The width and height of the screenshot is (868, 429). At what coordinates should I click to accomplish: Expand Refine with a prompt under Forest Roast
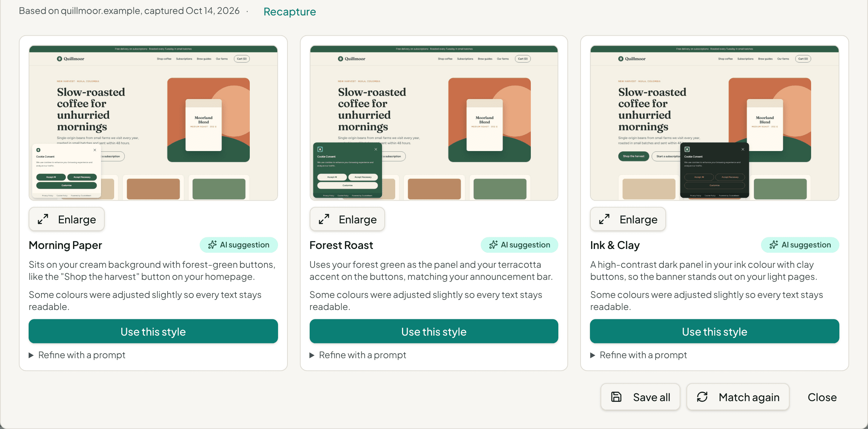coord(358,355)
